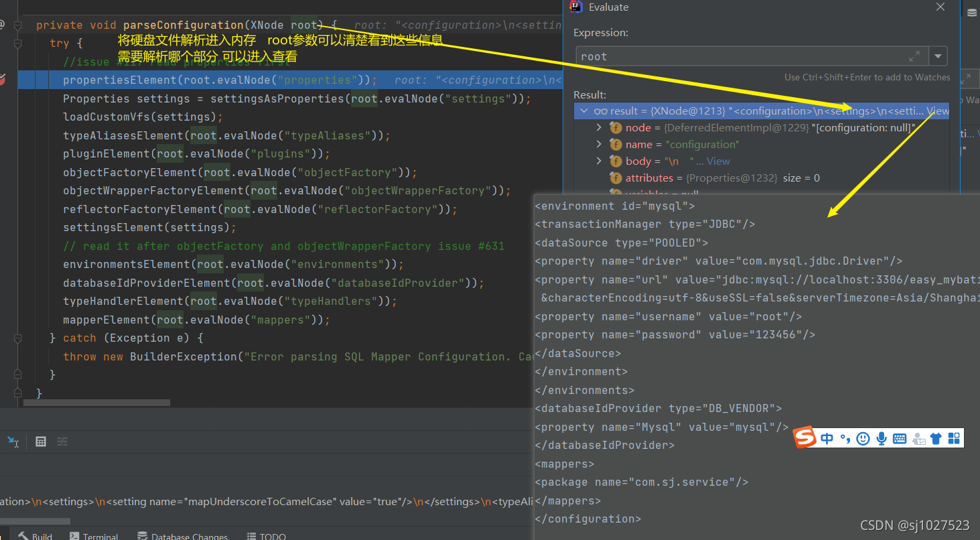Click the field icon of the attributes row
Screen dimensions: 980x540
pos(616,178)
